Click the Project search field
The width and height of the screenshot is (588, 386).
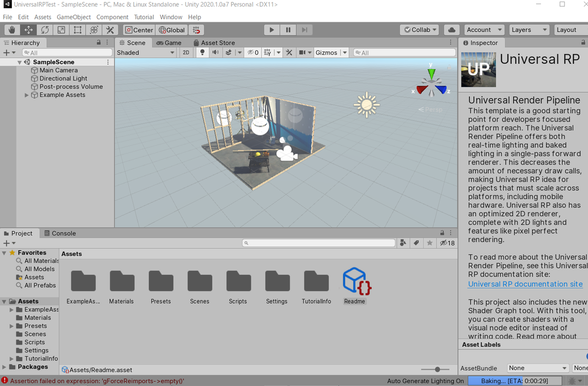click(318, 243)
